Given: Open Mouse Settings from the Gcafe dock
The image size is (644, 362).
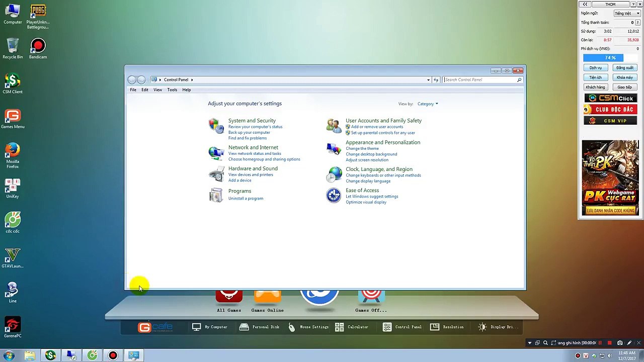Looking at the screenshot, I should pos(308,327).
